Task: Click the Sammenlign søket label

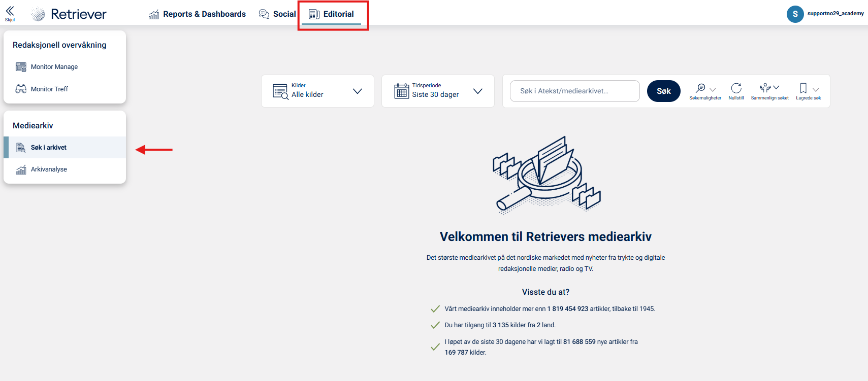Action: tap(770, 98)
